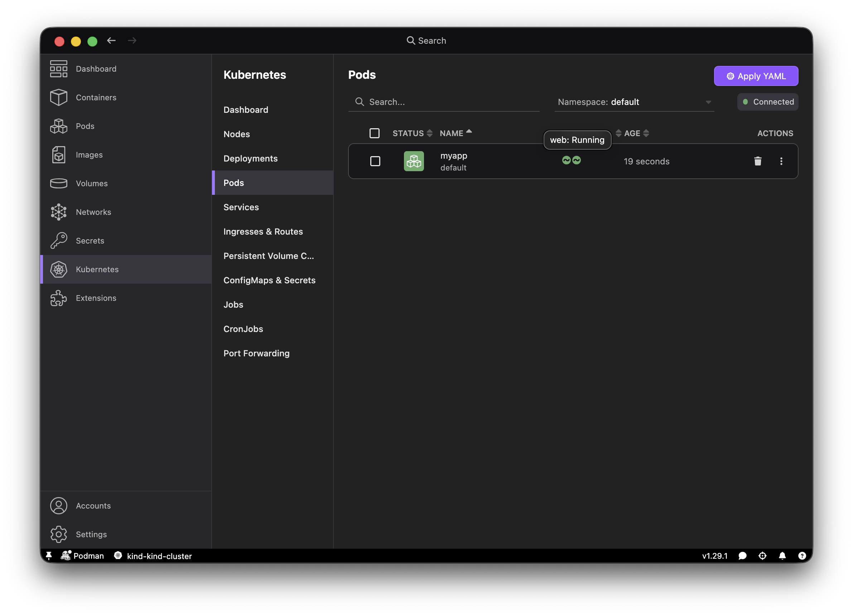Image resolution: width=853 pixels, height=616 pixels.
Task: Open the Namespace default dropdown
Action: coord(634,102)
